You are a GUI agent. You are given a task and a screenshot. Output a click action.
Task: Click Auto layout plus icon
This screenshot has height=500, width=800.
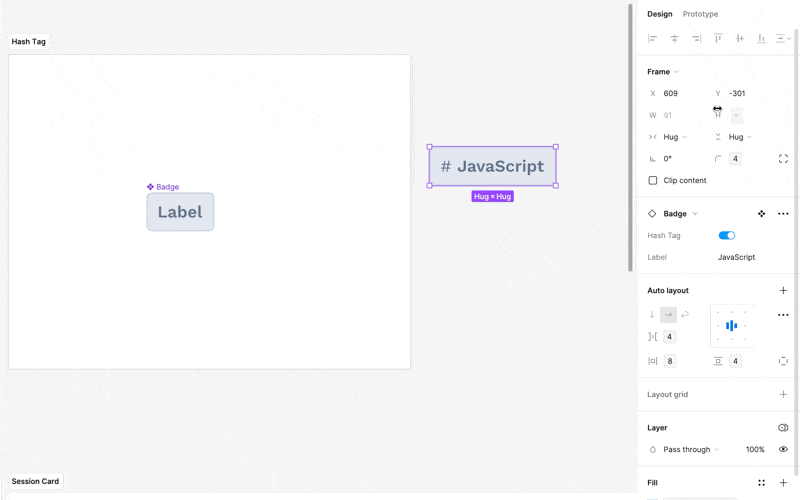(783, 290)
